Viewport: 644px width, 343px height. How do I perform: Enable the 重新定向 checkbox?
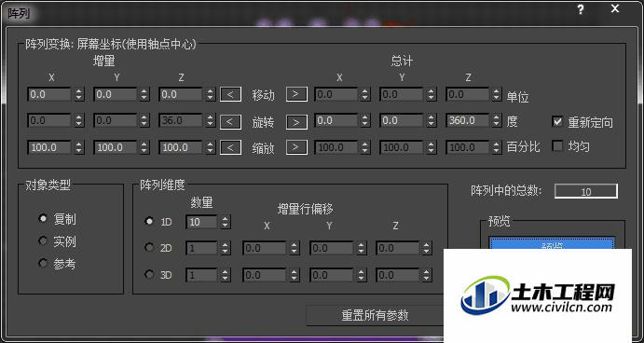[x=557, y=121]
